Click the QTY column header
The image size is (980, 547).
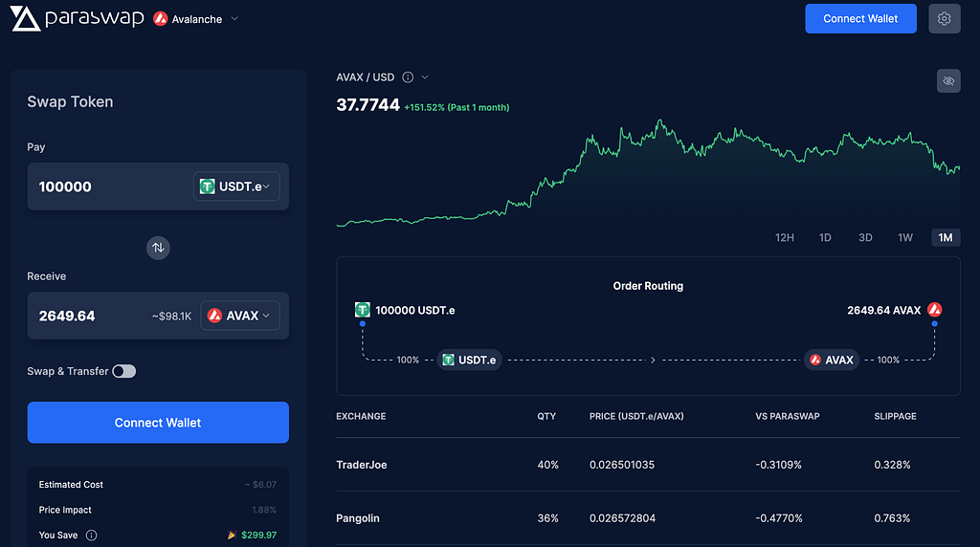coord(546,416)
